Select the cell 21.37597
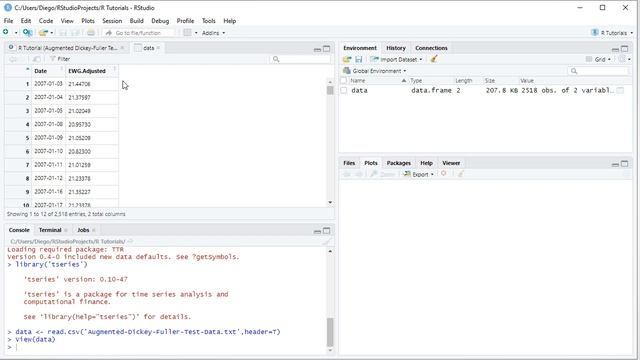Viewport: 640px width, 360px height. [x=92, y=98]
